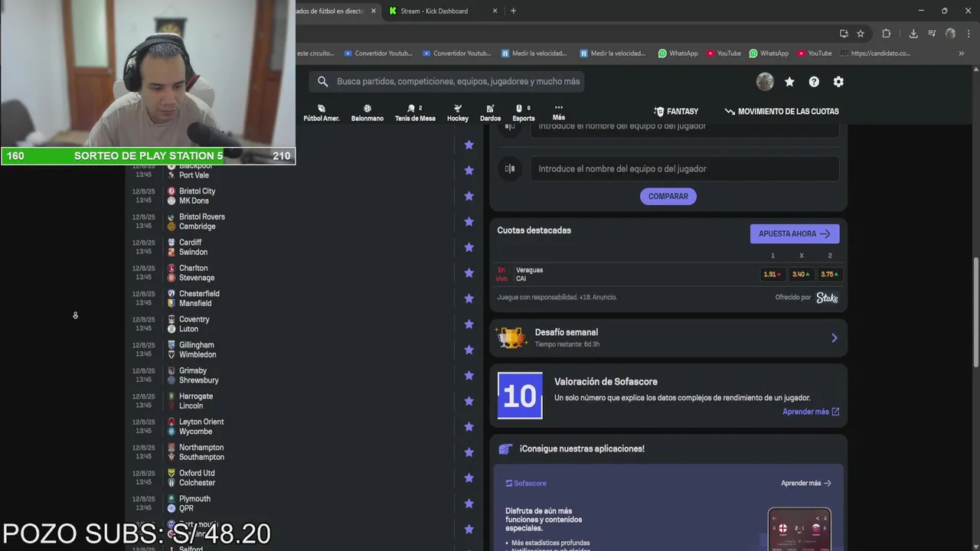Open the Chrome media control icon
This screenshot has width=980, height=551.
pyautogui.click(x=932, y=34)
